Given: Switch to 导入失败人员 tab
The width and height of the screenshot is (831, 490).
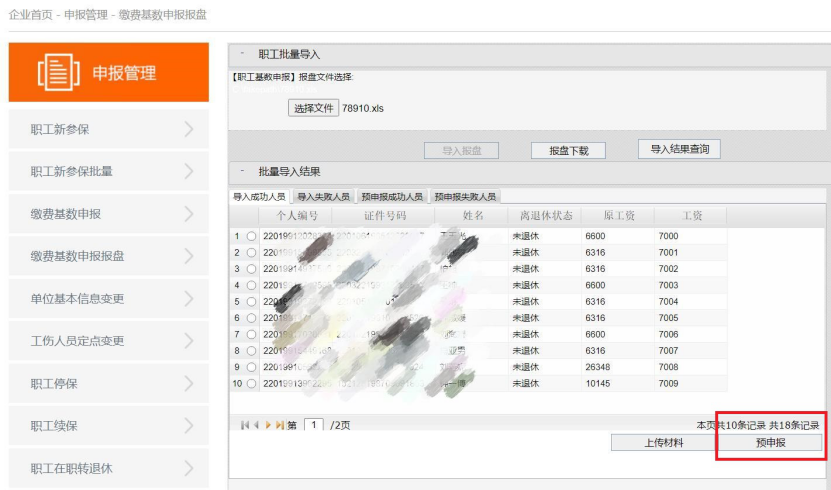Looking at the screenshot, I should point(323,197).
